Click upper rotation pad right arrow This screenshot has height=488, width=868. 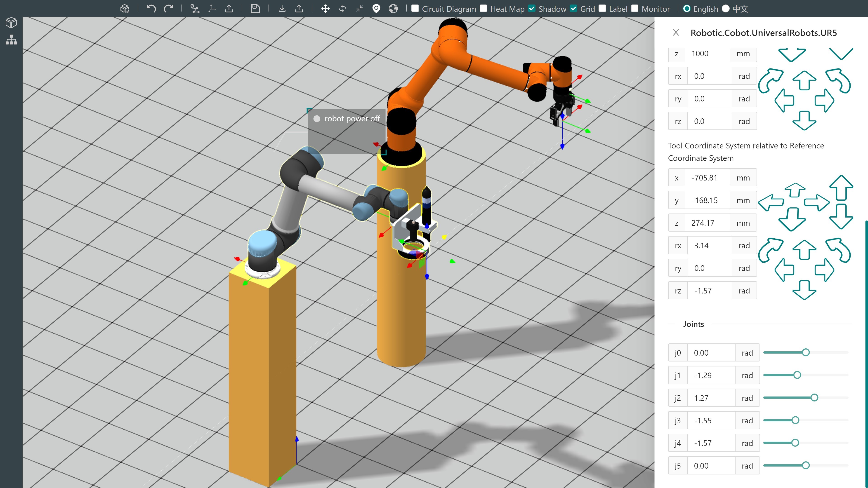(824, 100)
